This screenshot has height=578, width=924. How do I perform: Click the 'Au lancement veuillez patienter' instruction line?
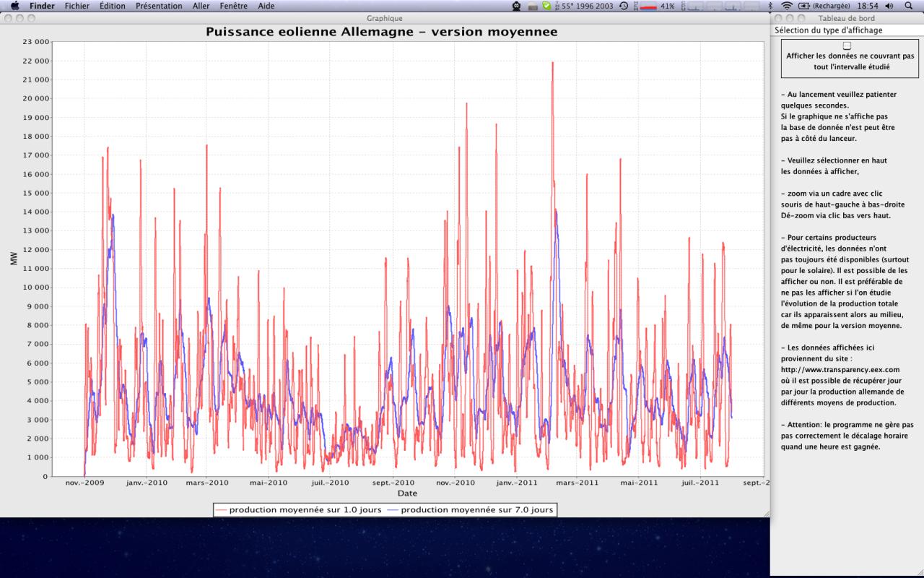point(839,94)
